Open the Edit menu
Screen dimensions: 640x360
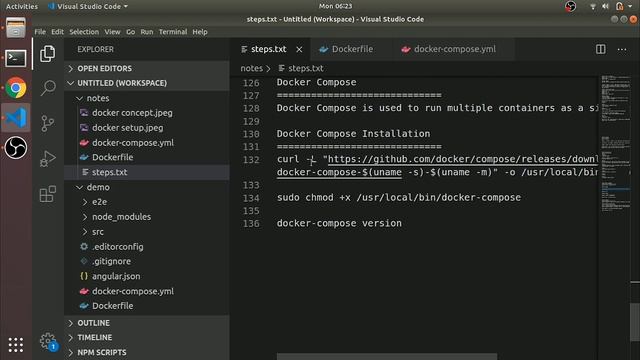pyautogui.click(x=57, y=32)
